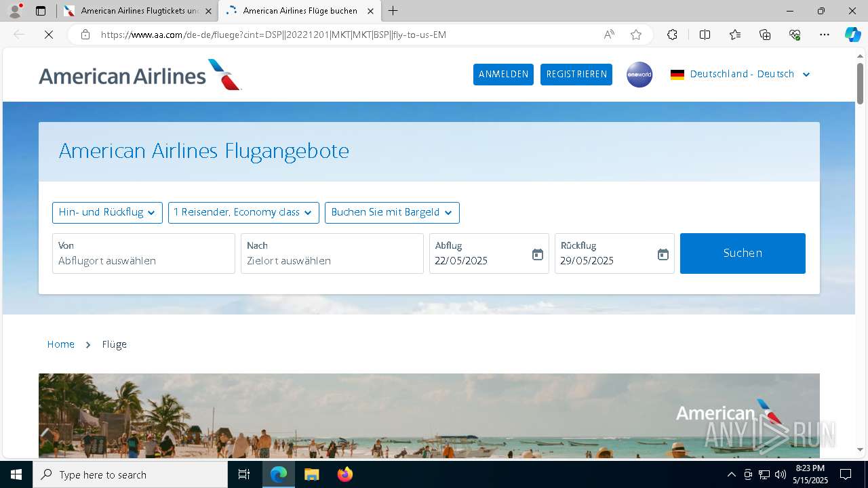Screen dimensions: 868x488
Task: Open the Edge profile icon
Action: click(x=15, y=11)
